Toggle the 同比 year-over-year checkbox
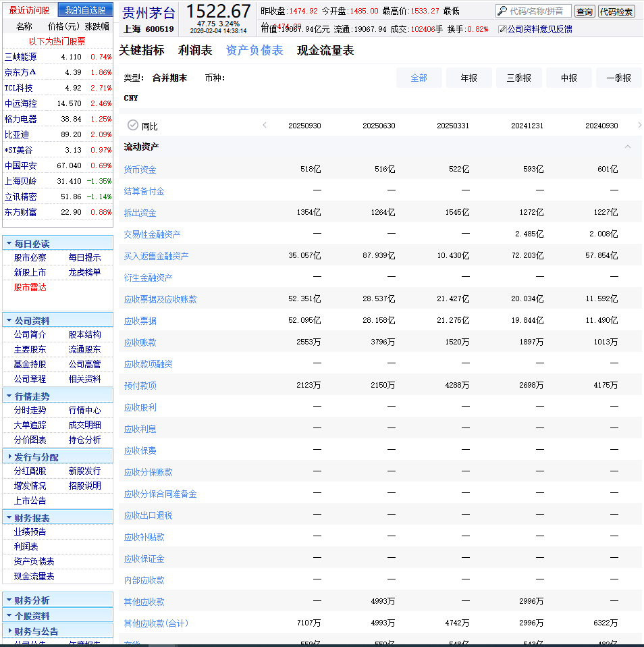Viewport: 644px width, 647px height. tap(132, 126)
